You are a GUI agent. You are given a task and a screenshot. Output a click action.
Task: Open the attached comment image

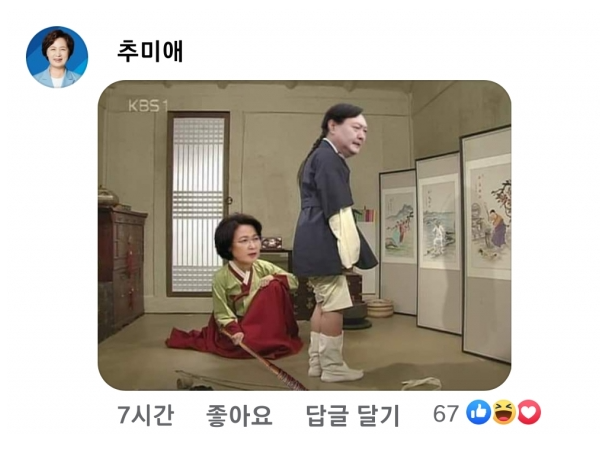(x=304, y=235)
